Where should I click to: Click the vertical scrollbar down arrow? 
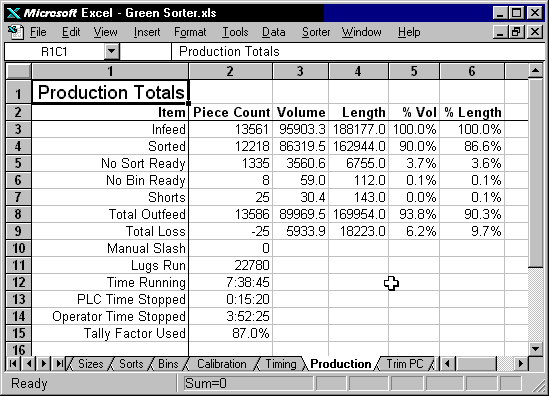click(x=535, y=348)
